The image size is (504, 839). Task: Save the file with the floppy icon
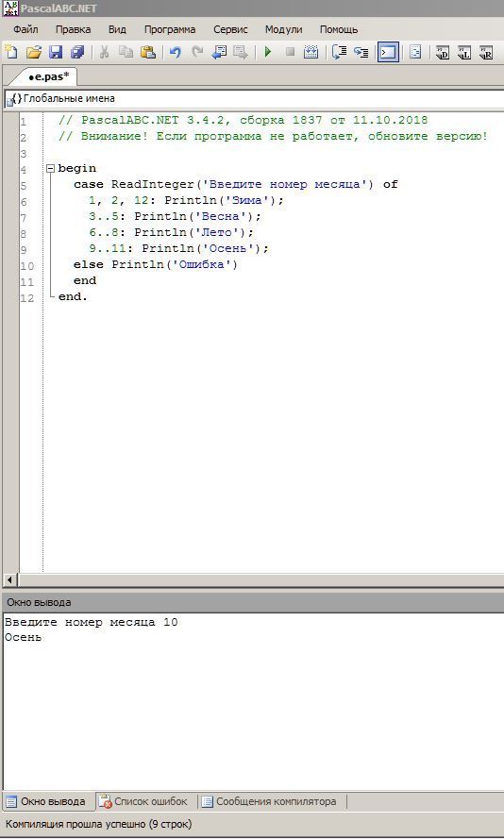(x=56, y=52)
